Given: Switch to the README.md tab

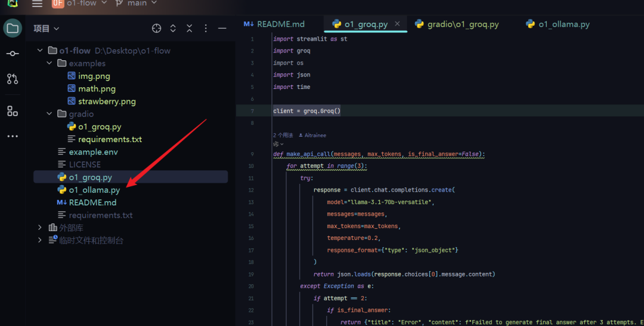Looking at the screenshot, I should pos(274,24).
